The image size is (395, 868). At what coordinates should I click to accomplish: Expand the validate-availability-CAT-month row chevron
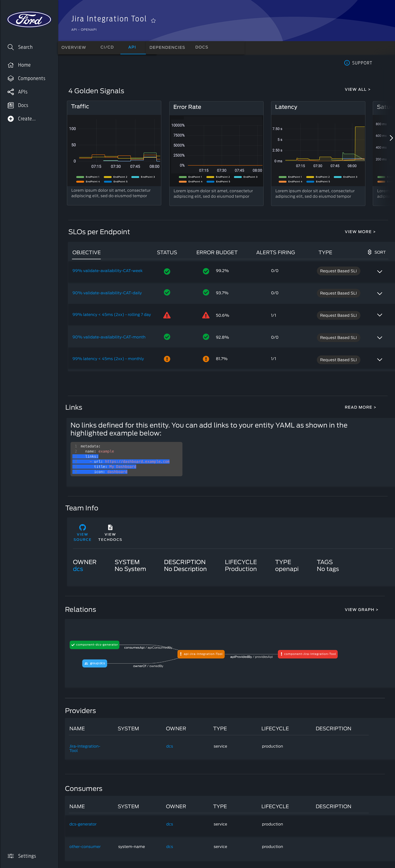click(x=380, y=338)
